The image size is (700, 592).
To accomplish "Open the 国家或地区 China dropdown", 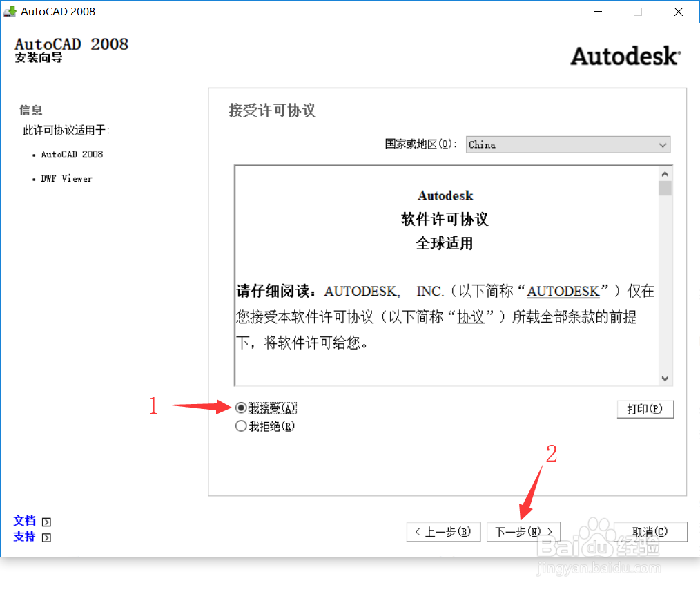I will pos(568,145).
